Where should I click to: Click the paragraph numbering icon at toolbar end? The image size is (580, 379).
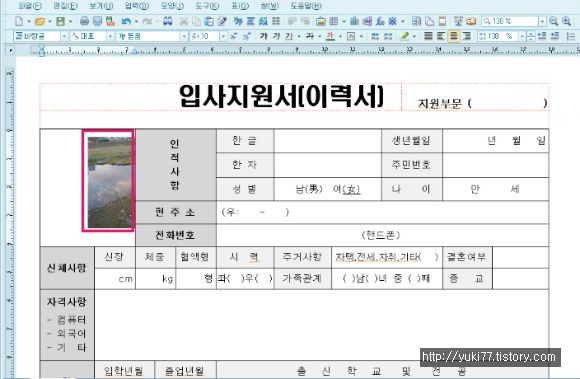(571, 36)
